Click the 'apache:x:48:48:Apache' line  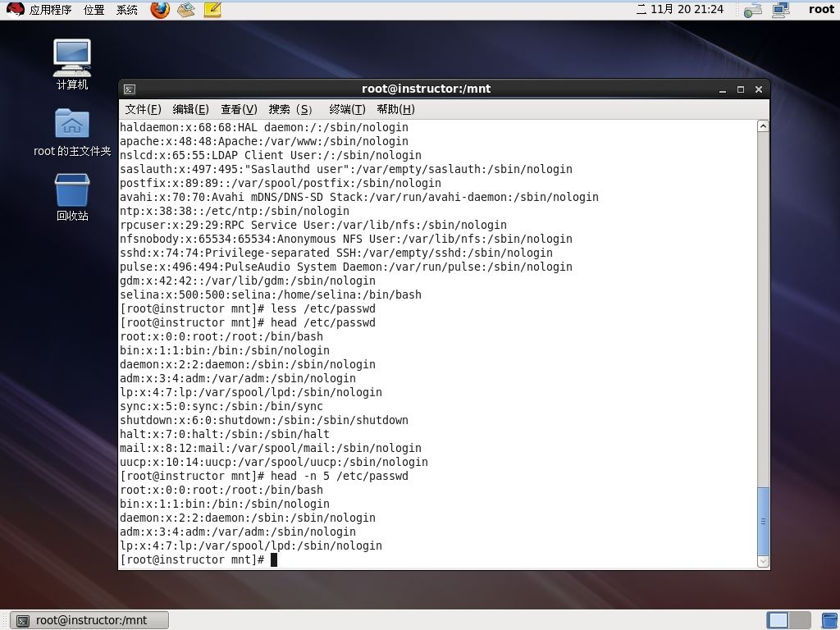tap(264, 141)
